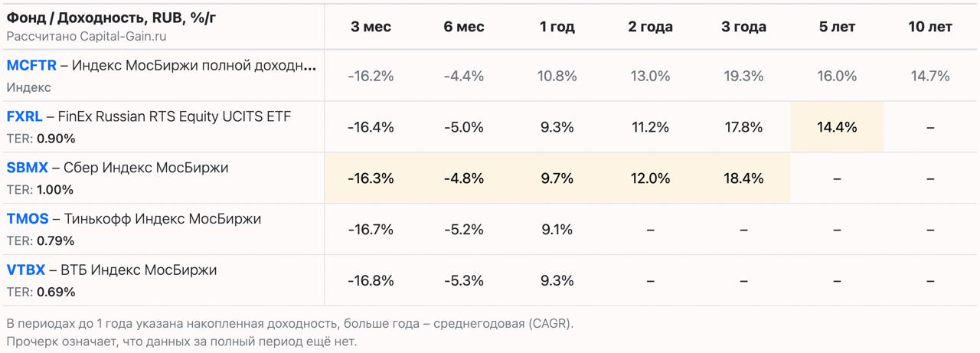Open the SBMX fund link
The width and height of the screenshot is (980, 353).
click(28, 168)
